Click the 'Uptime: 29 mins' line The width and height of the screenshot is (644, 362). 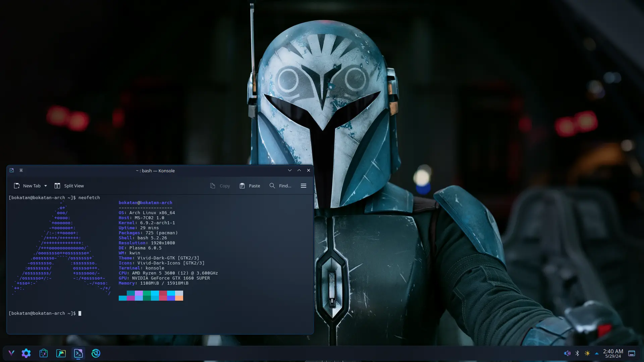point(139,228)
